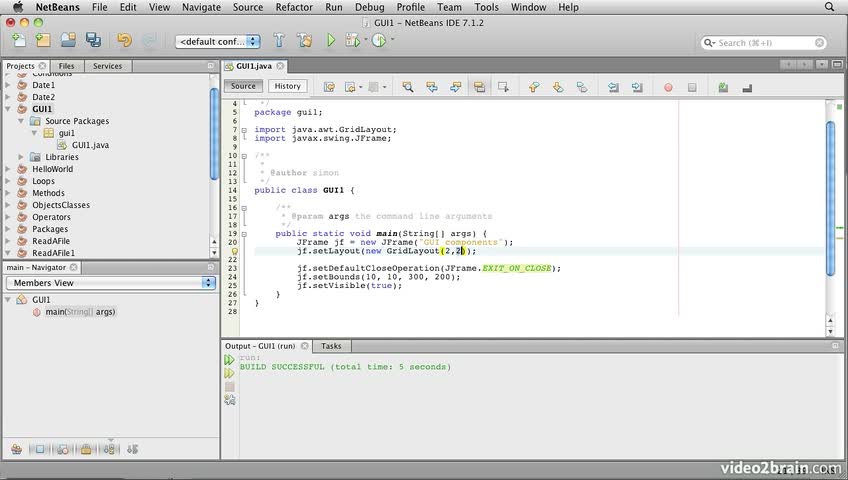Open the Members View dropdown

pos(110,283)
